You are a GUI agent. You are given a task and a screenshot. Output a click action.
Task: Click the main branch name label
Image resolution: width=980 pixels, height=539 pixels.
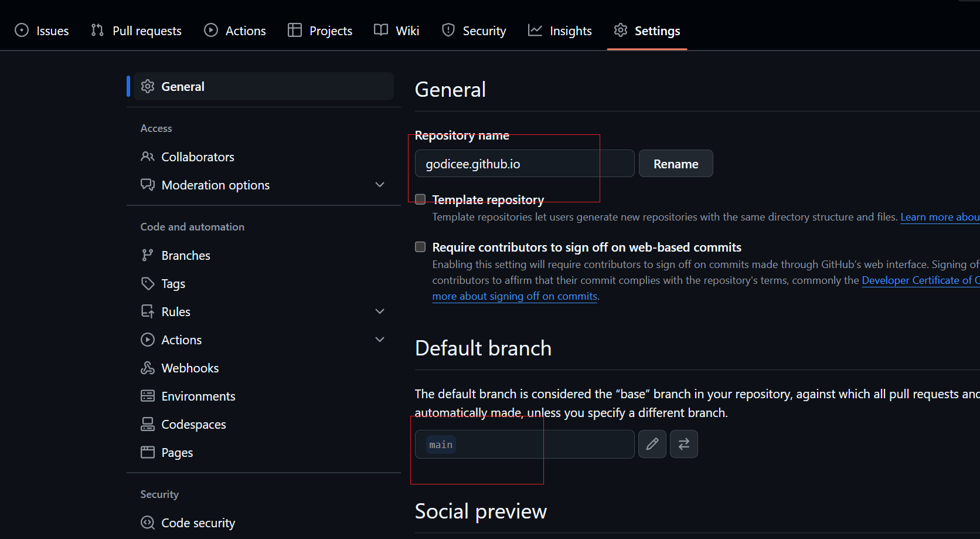click(441, 445)
